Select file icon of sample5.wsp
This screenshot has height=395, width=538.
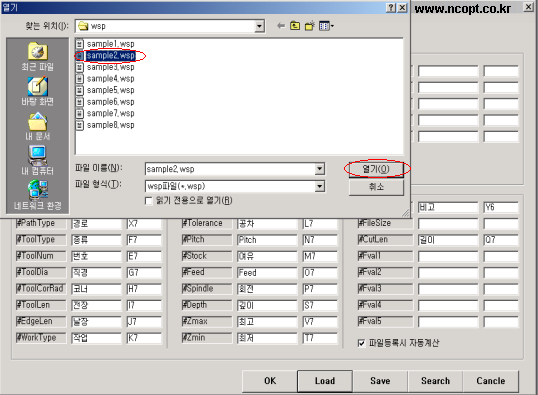click(80, 90)
